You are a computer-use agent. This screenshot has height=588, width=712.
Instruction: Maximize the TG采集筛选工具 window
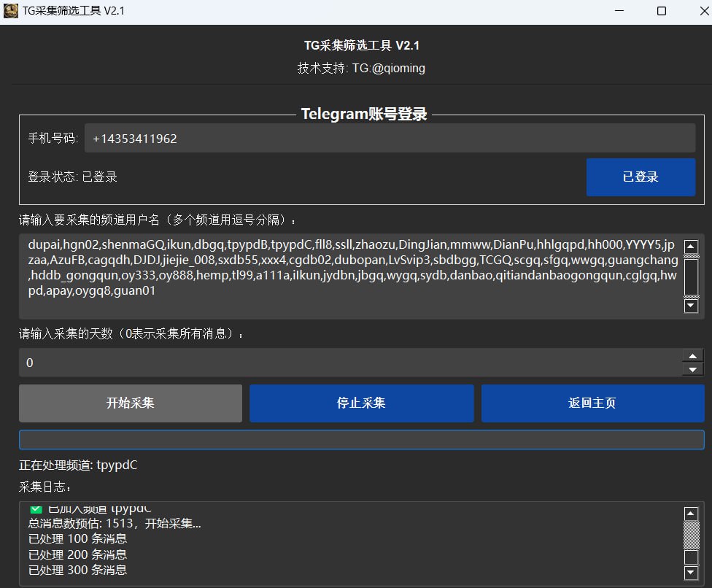click(662, 11)
